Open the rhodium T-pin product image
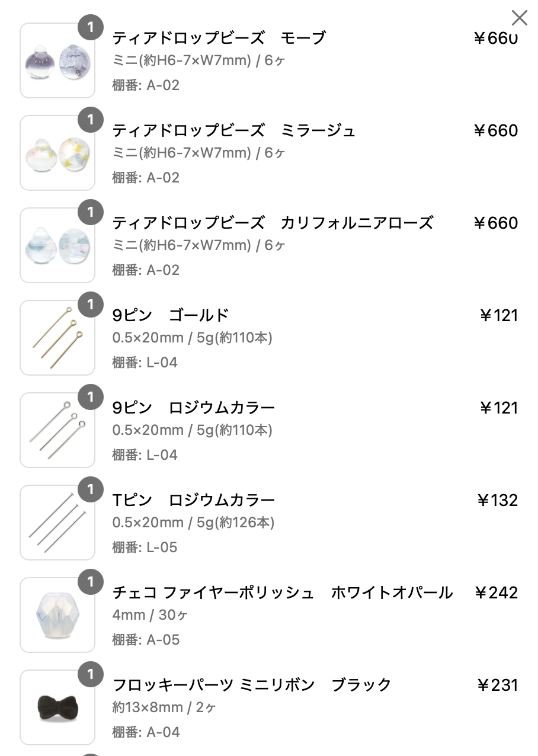The height and width of the screenshot is (756, 538). pos(57,523)
